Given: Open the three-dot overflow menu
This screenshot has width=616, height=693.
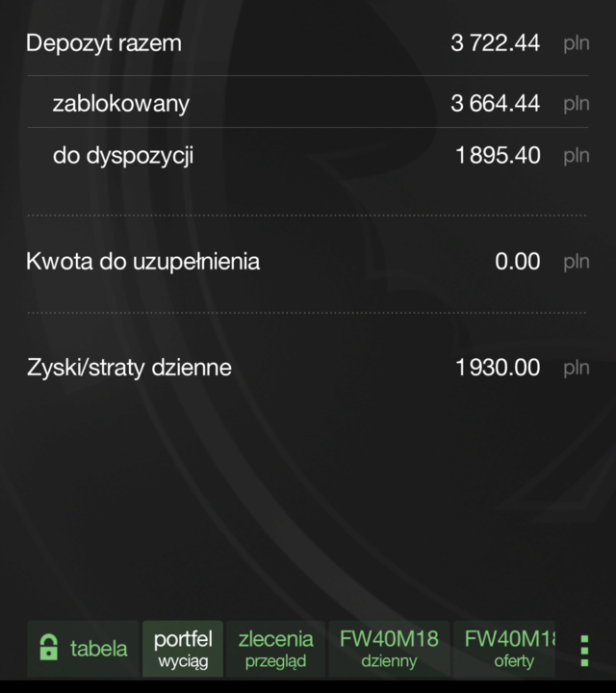Looking at the screenshot, I should pyautogui.click(x=584, y=651).
